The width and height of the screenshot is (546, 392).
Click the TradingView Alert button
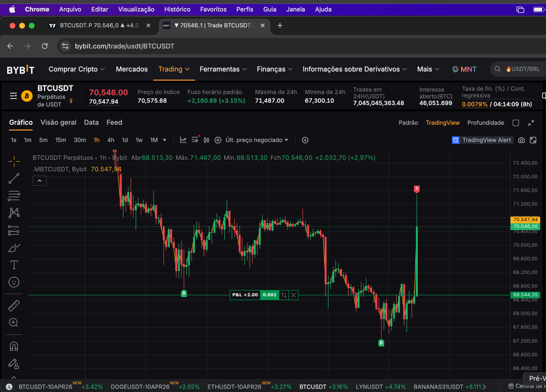click(482, 140)
